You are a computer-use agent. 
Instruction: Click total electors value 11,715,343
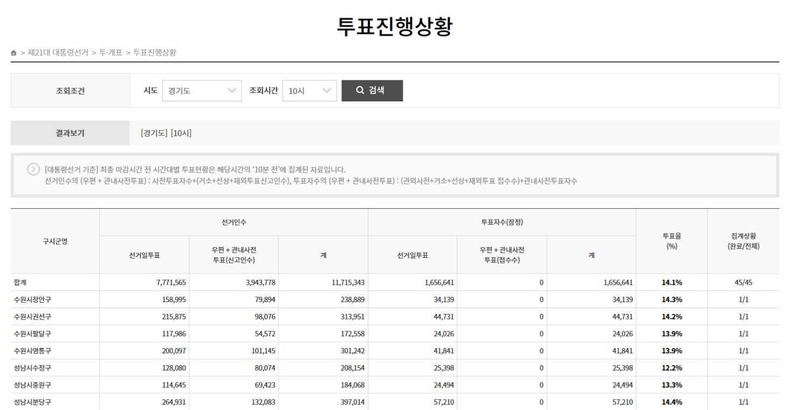348,283
